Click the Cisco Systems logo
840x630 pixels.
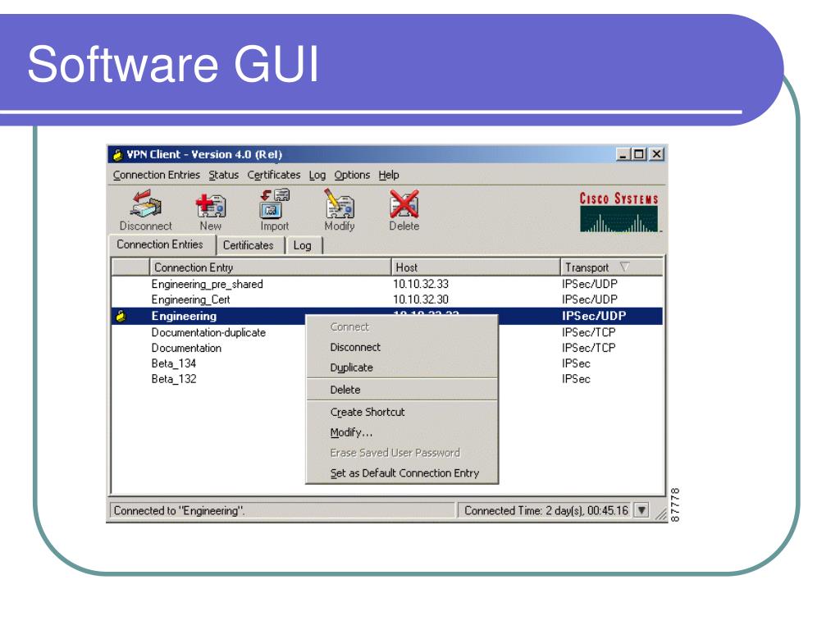[x=619, y=212]
